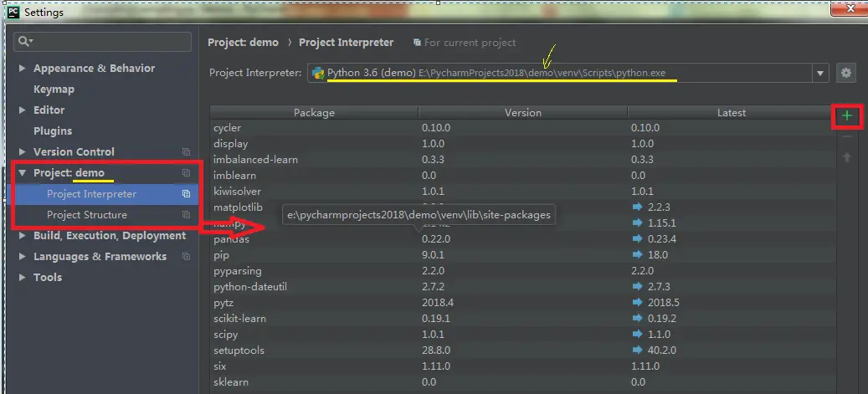
Task: Select the six package row
Action: click(x=522, y=366)
